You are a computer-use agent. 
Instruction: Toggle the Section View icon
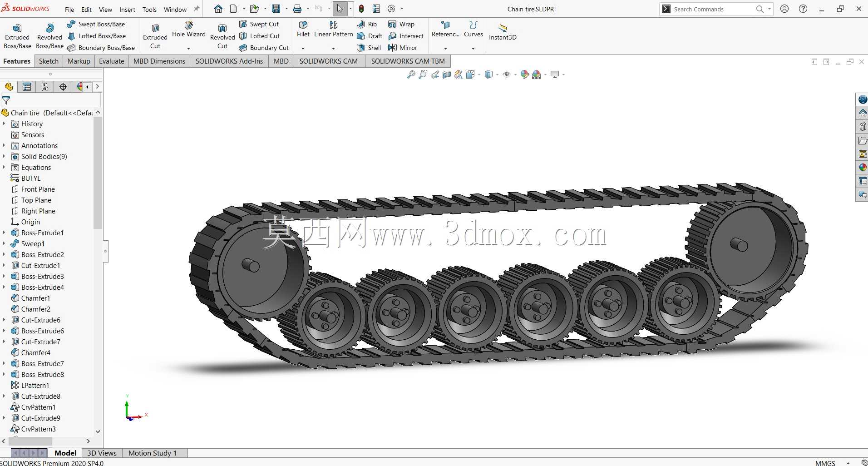click(x=447, y=74)
